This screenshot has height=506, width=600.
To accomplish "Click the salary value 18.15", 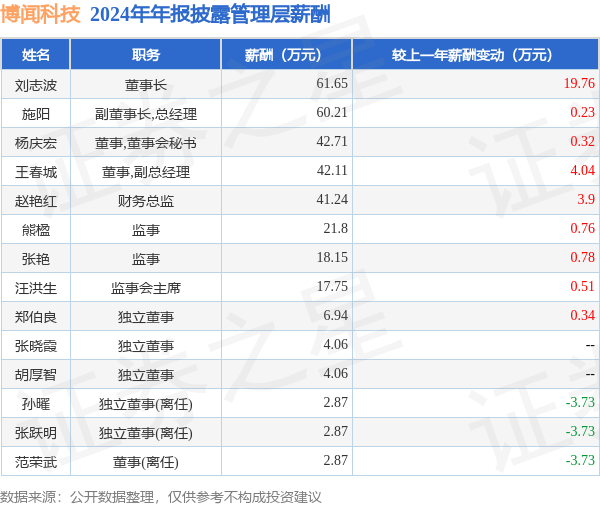I will pos(332,258).
